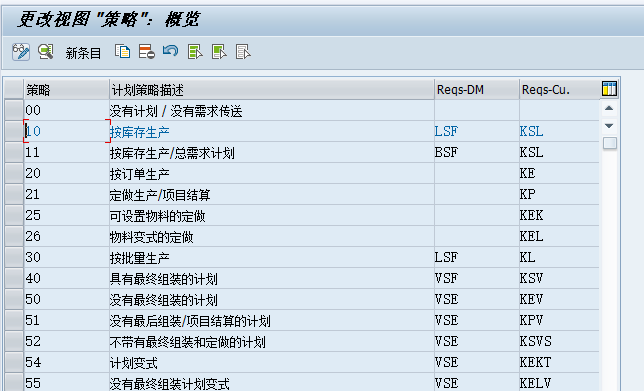Screen dimensions: 644x391
Task: Click the VSF Reqs-DM cell
Action: tap(476, 278)
